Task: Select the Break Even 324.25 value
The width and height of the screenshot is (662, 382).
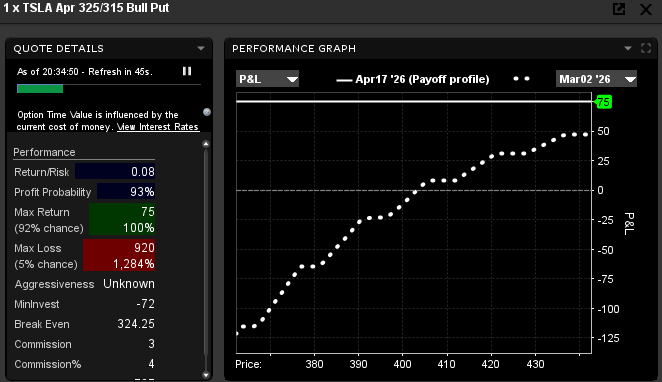Action: pyautogui.click(x=136, y=324)
